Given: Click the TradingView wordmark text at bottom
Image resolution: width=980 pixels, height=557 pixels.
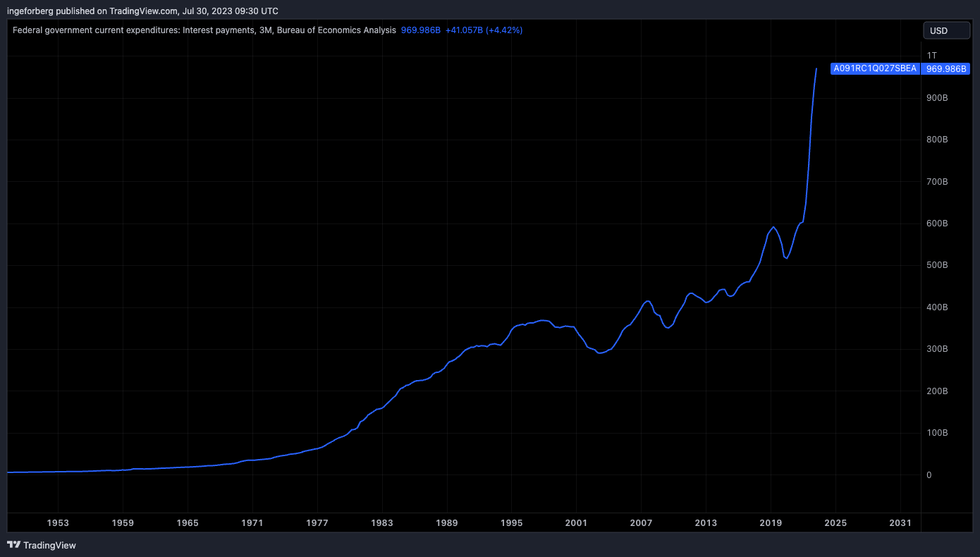Looking at the screenshot, I should 49,545.
